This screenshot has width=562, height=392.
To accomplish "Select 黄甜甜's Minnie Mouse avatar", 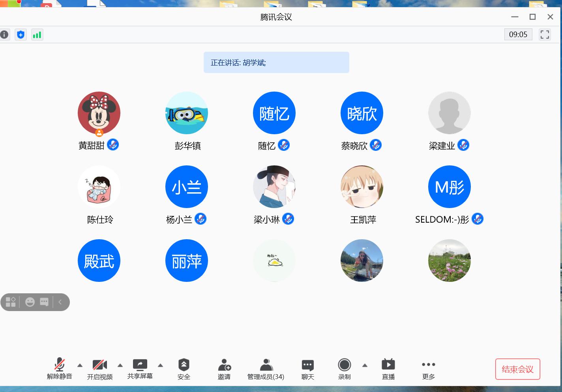I will 99,113.
